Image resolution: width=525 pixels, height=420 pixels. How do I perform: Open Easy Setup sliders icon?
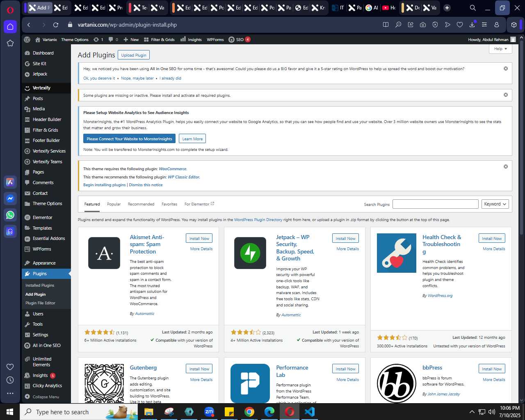[484, 25]
